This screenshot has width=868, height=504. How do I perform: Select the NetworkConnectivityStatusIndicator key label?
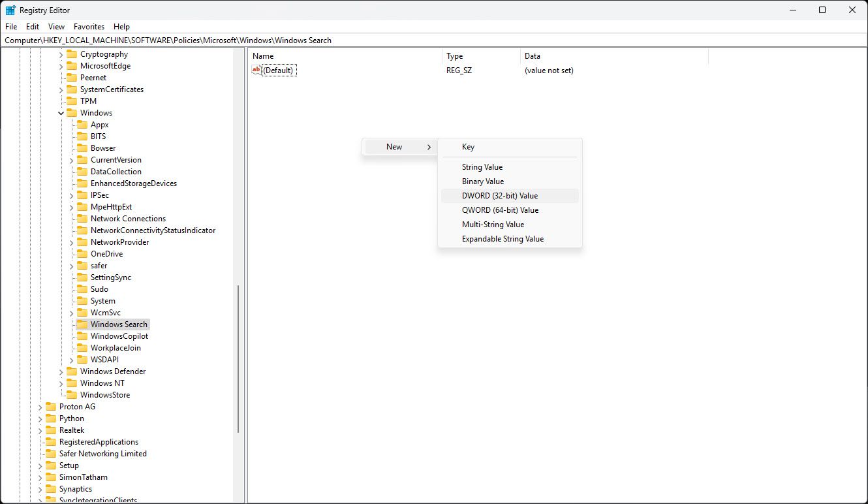[153, 230]
